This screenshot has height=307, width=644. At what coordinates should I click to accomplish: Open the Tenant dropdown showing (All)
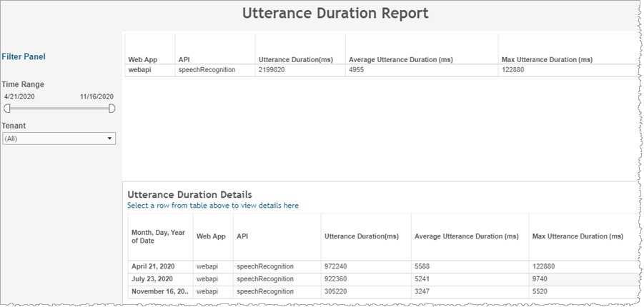pyautogui.click(x=59, y=139)
